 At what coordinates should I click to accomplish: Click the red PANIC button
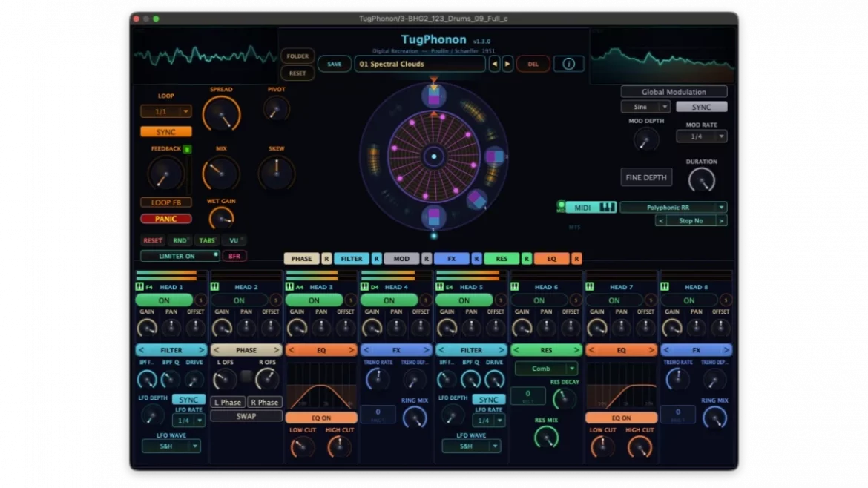coord(165,219)
